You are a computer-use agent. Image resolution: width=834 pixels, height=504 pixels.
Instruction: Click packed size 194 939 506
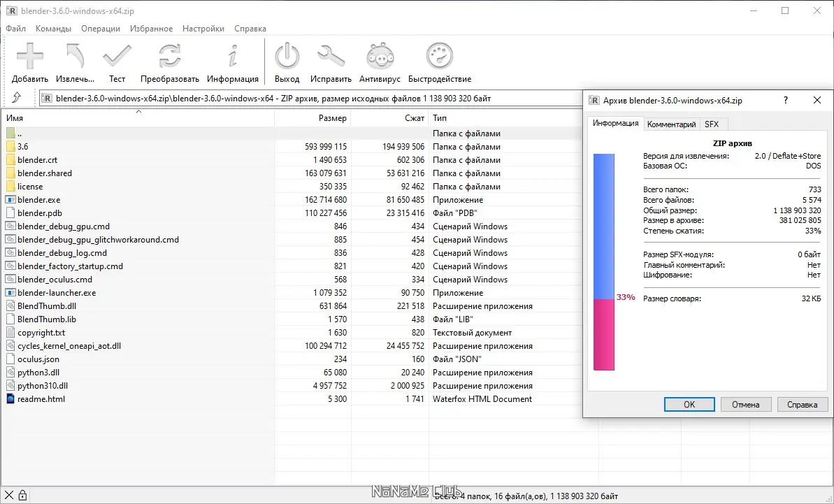coord(403,146)
